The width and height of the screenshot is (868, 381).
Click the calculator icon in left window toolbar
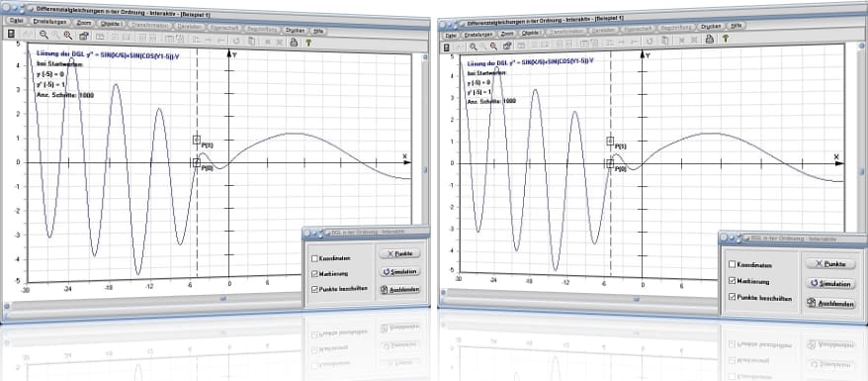point(11,35)
